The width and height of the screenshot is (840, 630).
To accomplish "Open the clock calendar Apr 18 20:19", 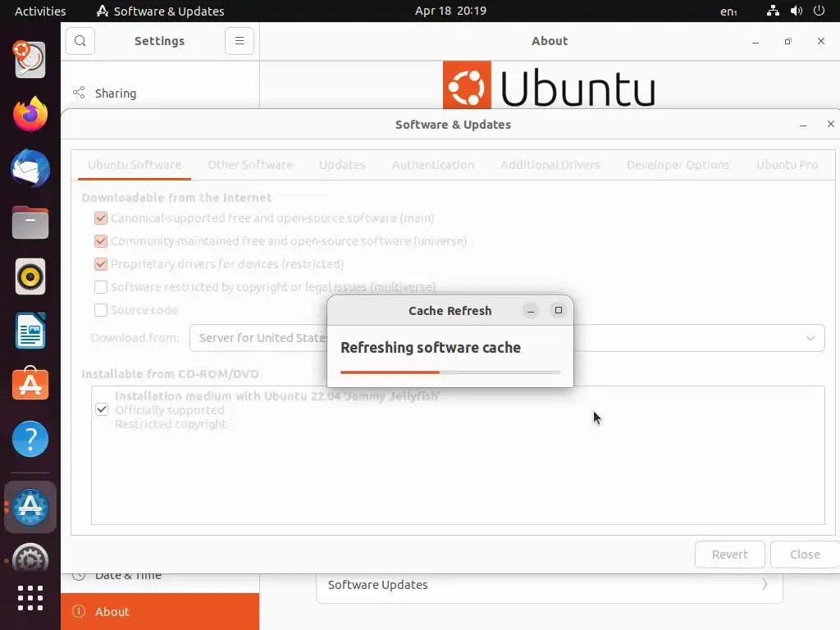I will [450, 11].
